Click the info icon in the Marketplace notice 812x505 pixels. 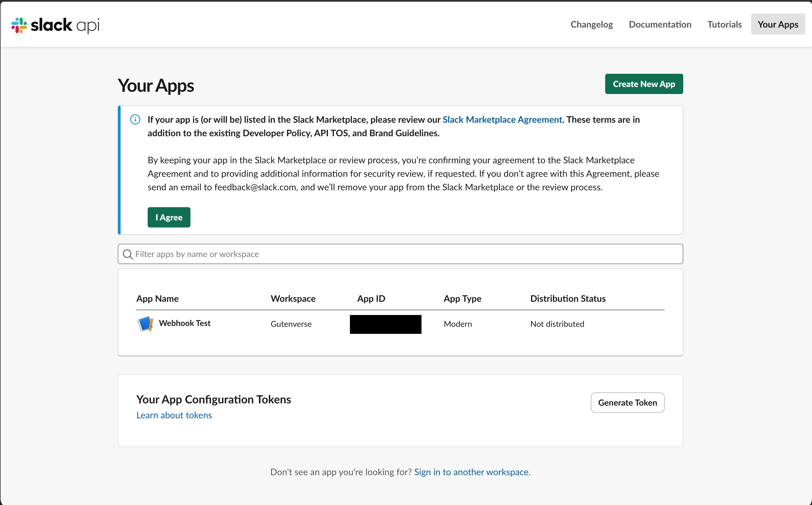point(135,120)
